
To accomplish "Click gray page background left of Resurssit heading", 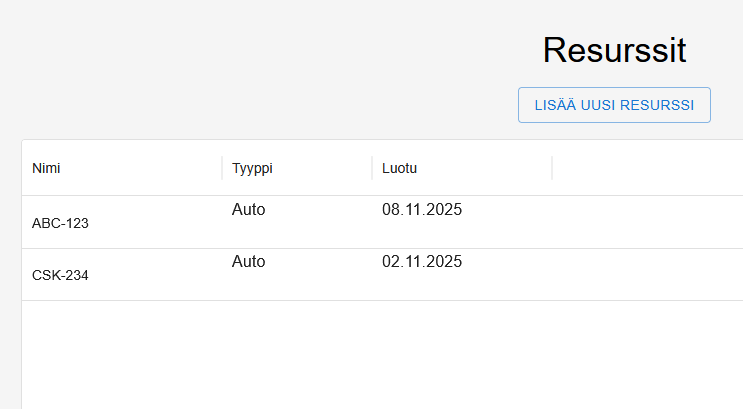I will 250,50.
